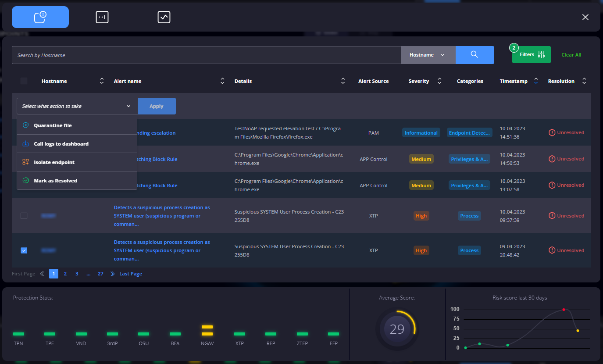
Task: Sort by Details column arrows
Action: tap(343, 81)
